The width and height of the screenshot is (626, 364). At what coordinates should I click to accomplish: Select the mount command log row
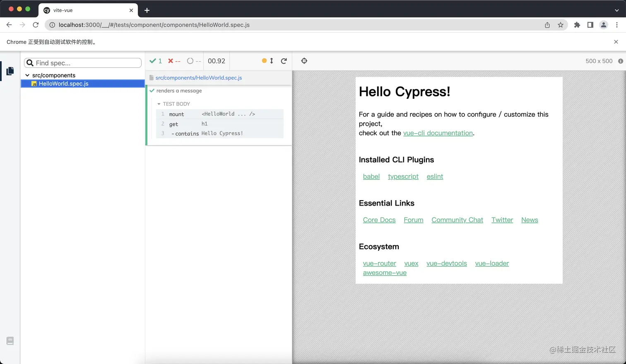click(220, 114)
